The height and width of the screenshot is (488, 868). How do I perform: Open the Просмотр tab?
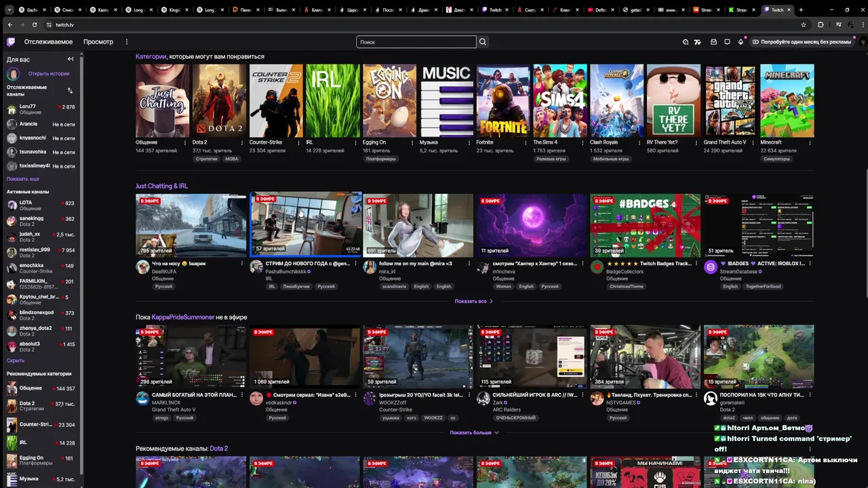(98, 42)
